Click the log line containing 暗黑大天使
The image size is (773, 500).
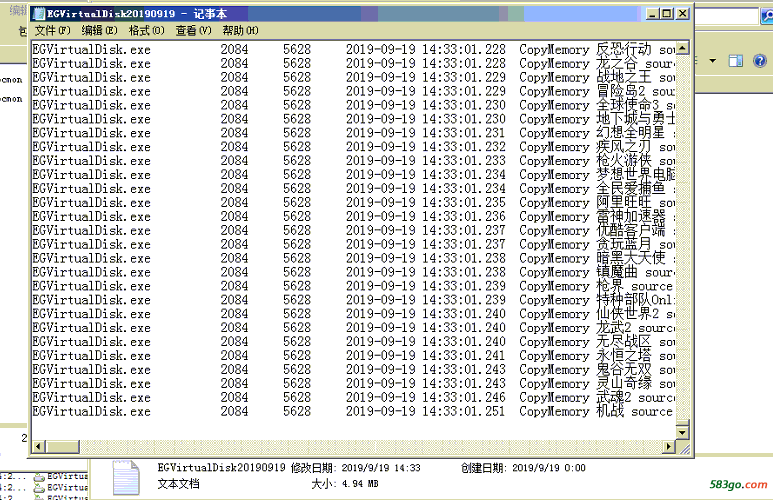point(353,258)
